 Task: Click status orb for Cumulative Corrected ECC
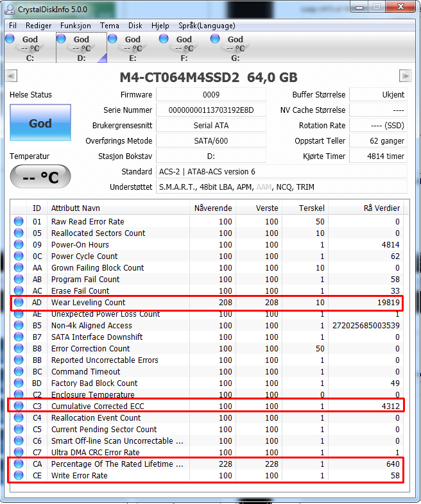tap(19, 406)
